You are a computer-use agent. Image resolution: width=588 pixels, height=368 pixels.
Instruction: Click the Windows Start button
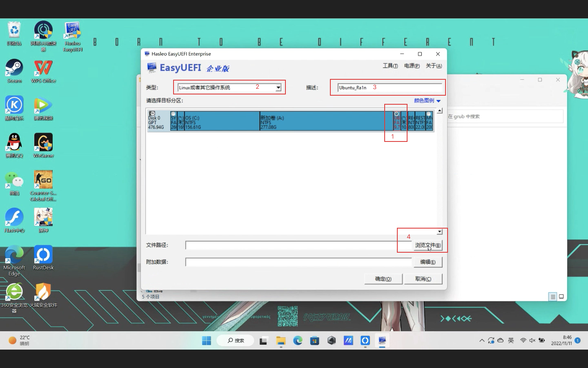[207, 341]
